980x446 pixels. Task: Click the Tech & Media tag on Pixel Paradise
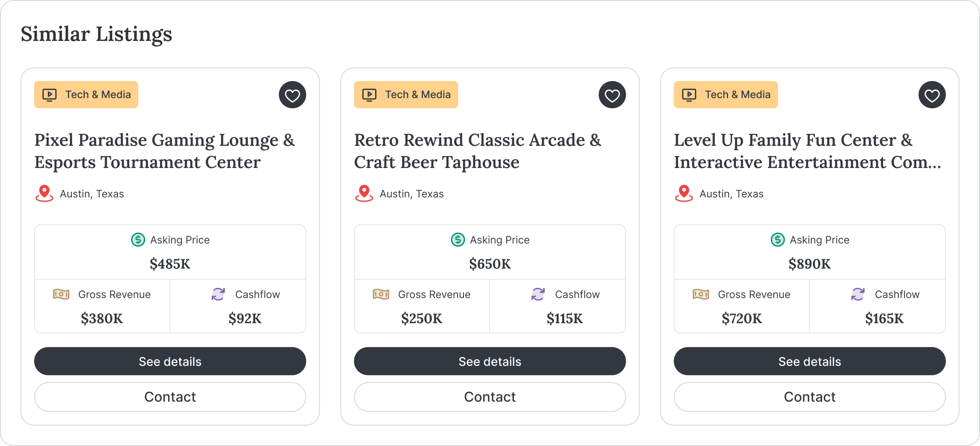click(x=86, y=95)
